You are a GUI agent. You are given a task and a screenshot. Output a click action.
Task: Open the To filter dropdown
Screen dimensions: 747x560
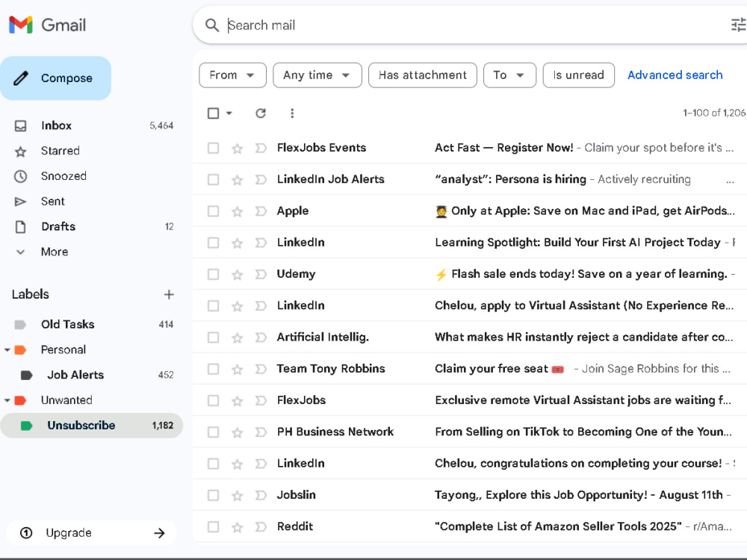pyautogui.click(x=509, y=75)
